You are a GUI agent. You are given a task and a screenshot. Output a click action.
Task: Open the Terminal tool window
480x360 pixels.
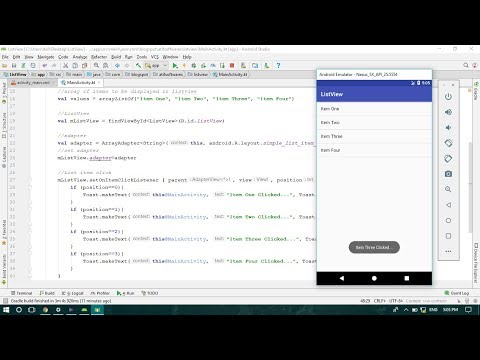pos(22,293)
